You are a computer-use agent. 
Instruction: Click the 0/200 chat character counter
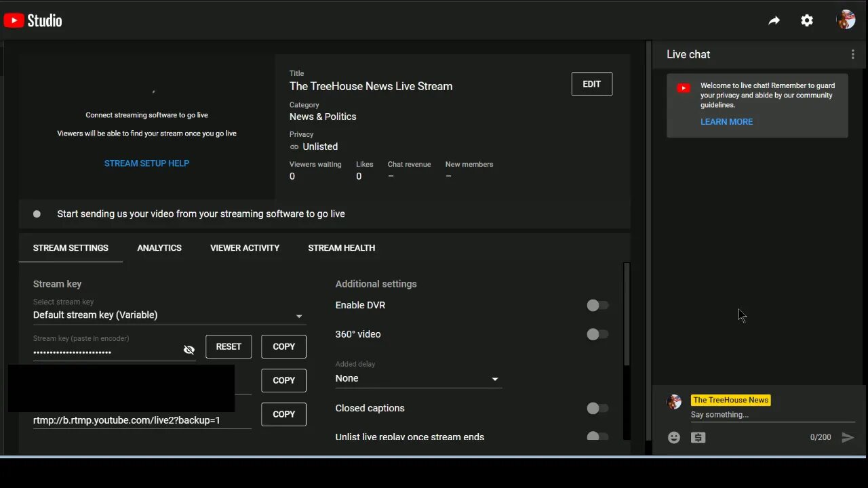point(821,437)
